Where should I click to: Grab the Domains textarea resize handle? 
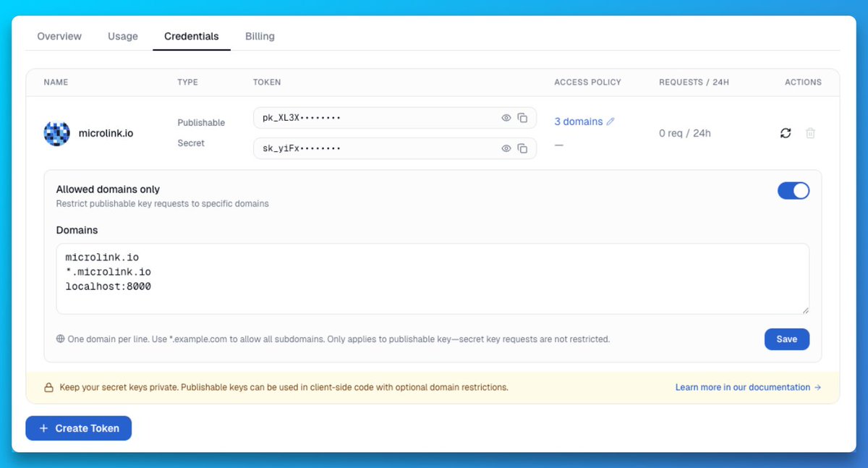tap(804, 310)
